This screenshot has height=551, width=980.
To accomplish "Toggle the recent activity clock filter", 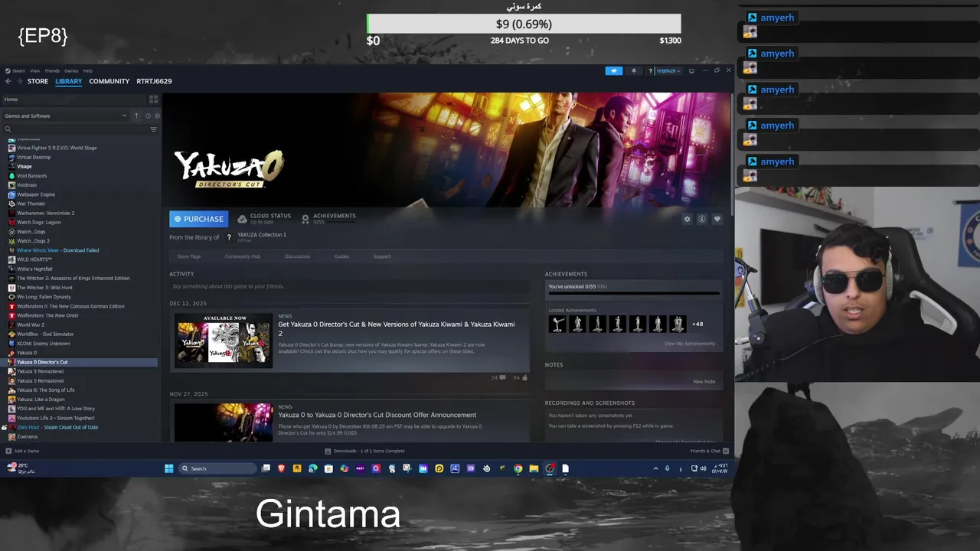I will [148, 116].
